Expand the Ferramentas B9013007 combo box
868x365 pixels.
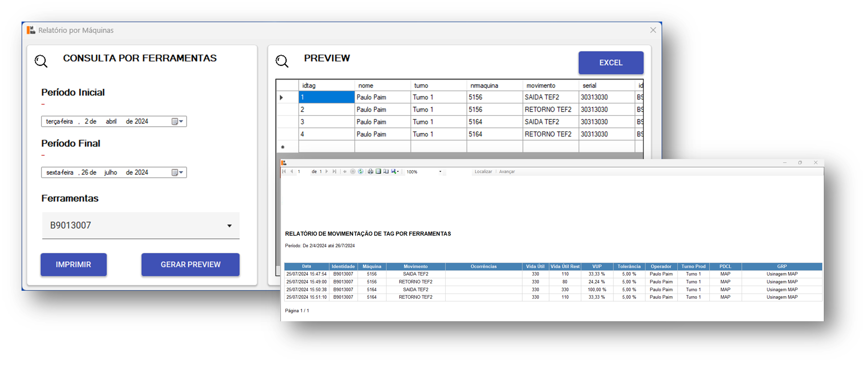coord(229,225)
